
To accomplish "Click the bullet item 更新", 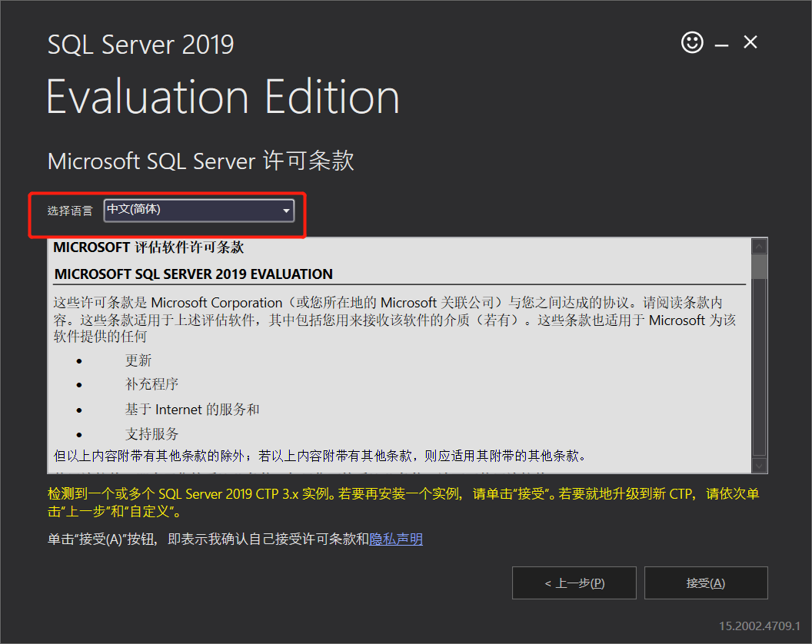I will coord(138,360).
